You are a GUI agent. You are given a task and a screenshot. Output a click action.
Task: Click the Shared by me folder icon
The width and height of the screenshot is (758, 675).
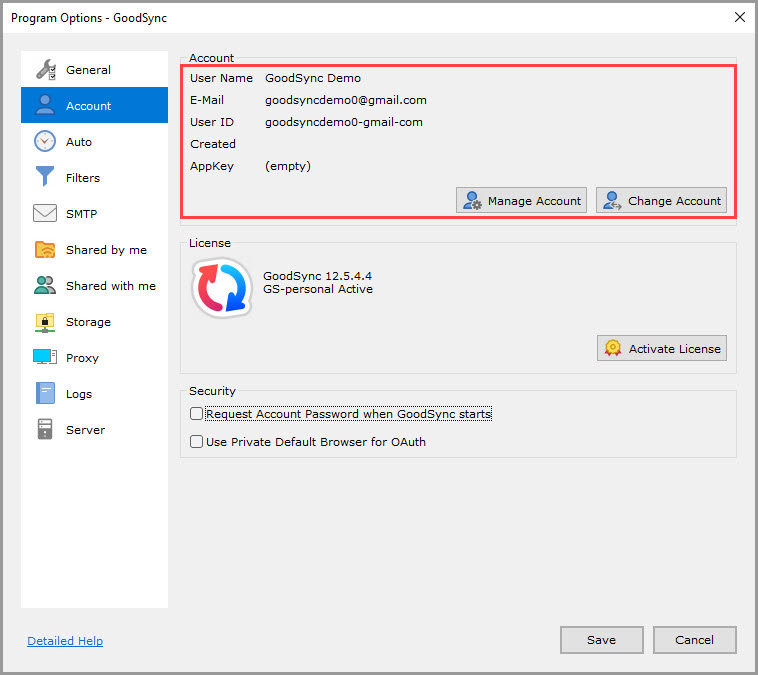click(x=45, y=249)
